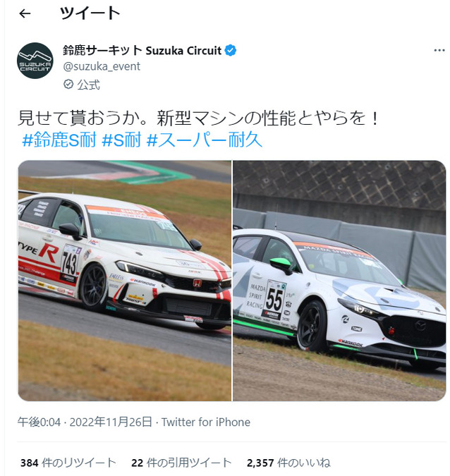Image resolution: width=450 pixels, height=476 pixels.
Task: Click the 公式 official label checkmark icon
Action: coord(68,85)
